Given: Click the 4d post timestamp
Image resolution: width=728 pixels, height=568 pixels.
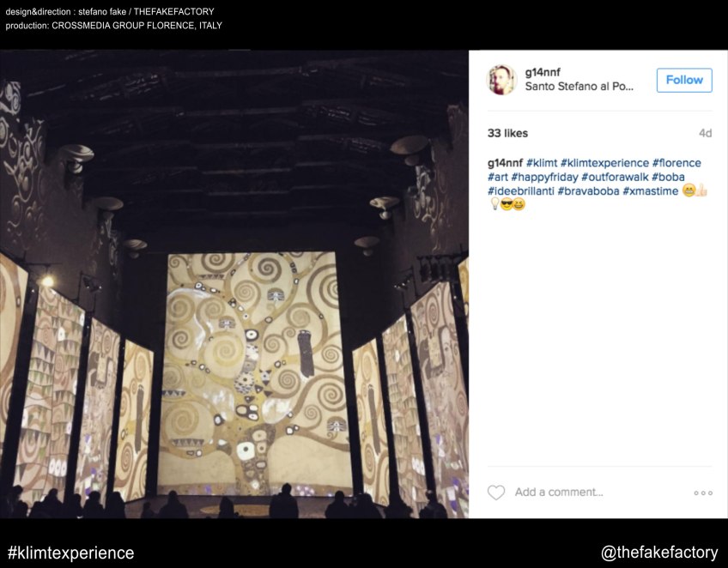Looking at the screenshot, I should click(706, 133).
